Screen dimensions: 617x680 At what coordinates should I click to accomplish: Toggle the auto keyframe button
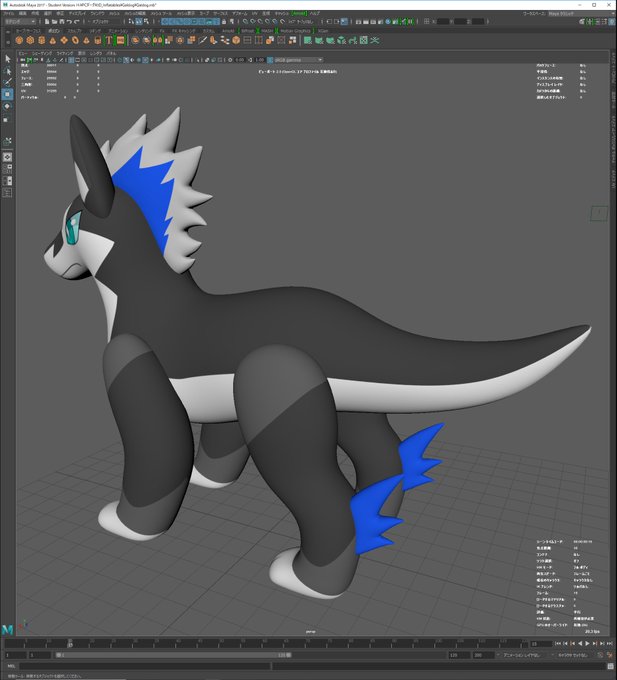tap(601, 655)
